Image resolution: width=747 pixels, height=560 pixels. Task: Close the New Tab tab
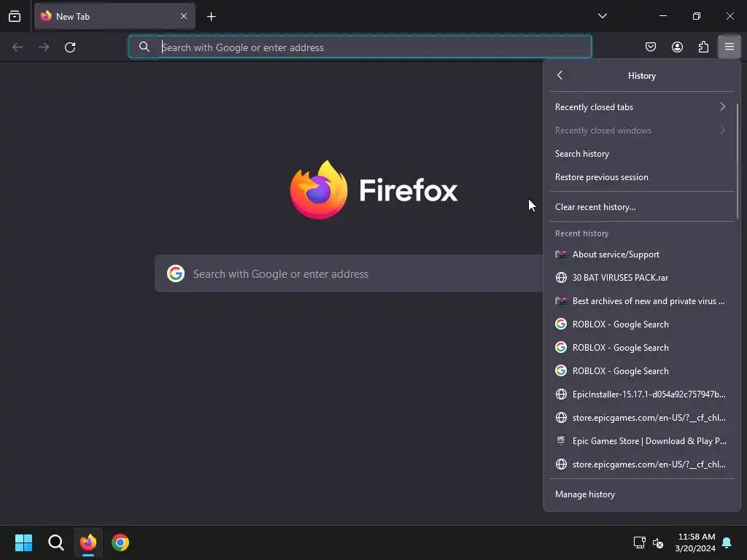184,16
